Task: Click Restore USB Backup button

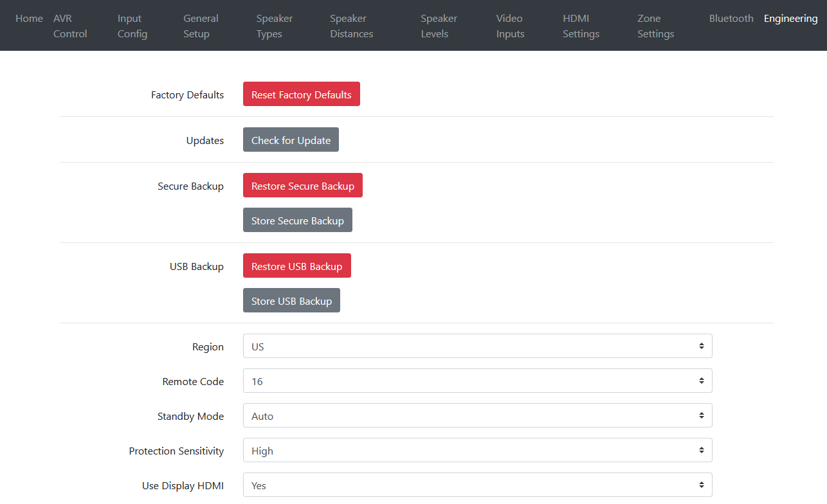Action: coord(296,266)
